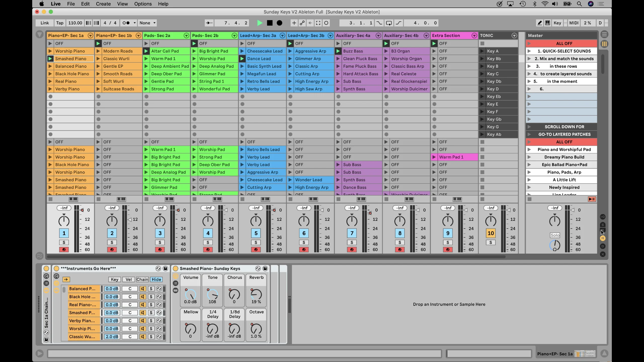This screenshot has width=644, height=362.
Task: Toggle track 1 activator button
Action: (64, 233)
